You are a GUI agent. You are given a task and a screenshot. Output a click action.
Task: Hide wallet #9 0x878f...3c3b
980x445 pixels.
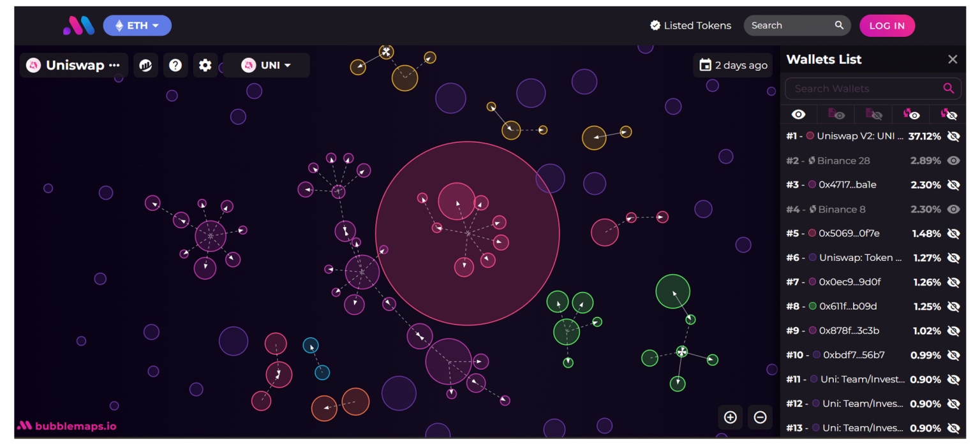(x=953, y=331)
